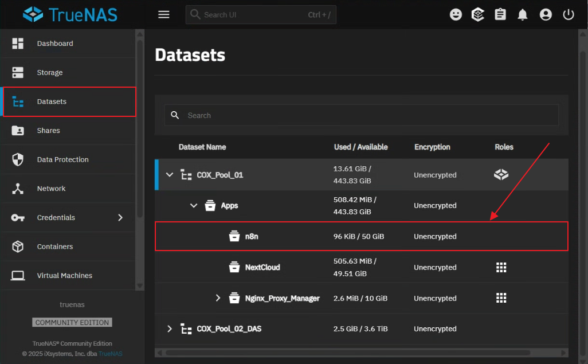588x364 pixels.
Task: Click the 96 KiB / 50 GiB value
Action: [x=359, y=236]
